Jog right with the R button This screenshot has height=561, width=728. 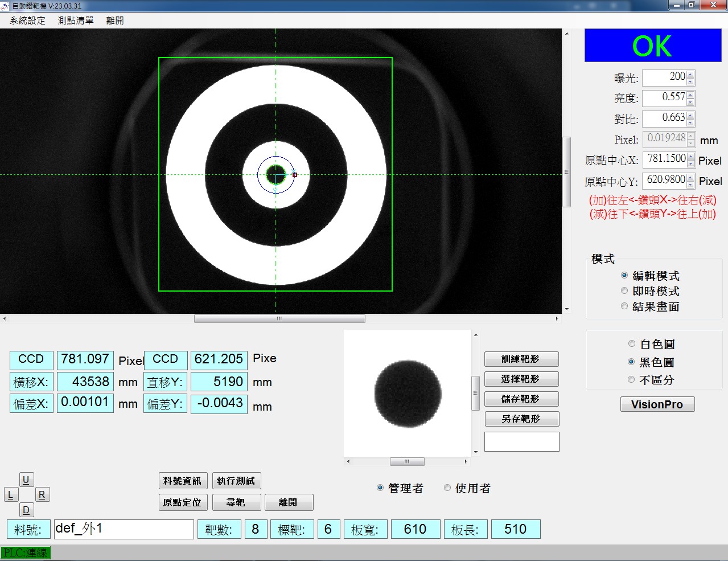click(x=42, y=495)
